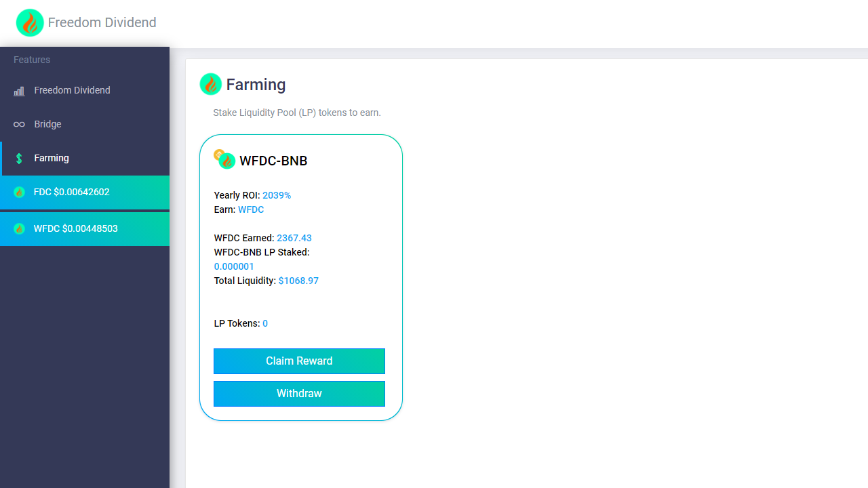Click the WFDC-BNB pair token icon
868x488 pixels.
(x=224, y=159)
